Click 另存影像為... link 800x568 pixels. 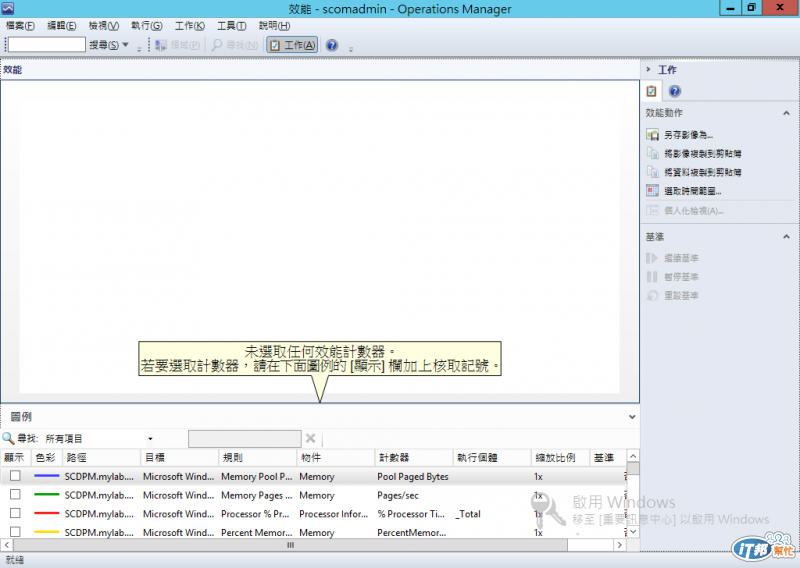[x=688, y=135]
